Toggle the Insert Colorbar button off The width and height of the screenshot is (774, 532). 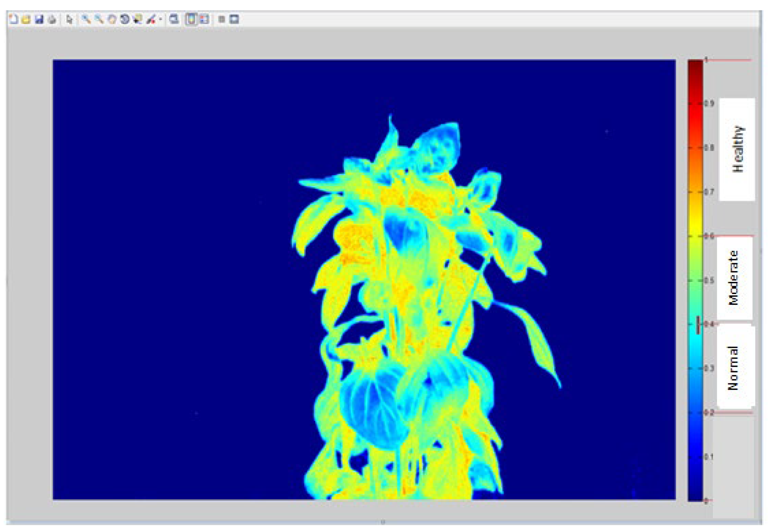click(191, 19)
